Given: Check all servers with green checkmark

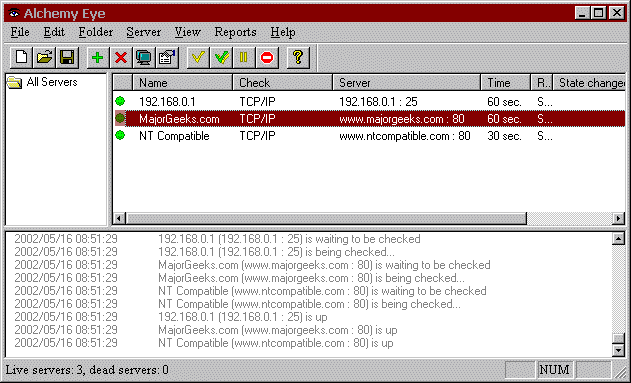Looking at the screenshot, I should click(x=221, y=58).
